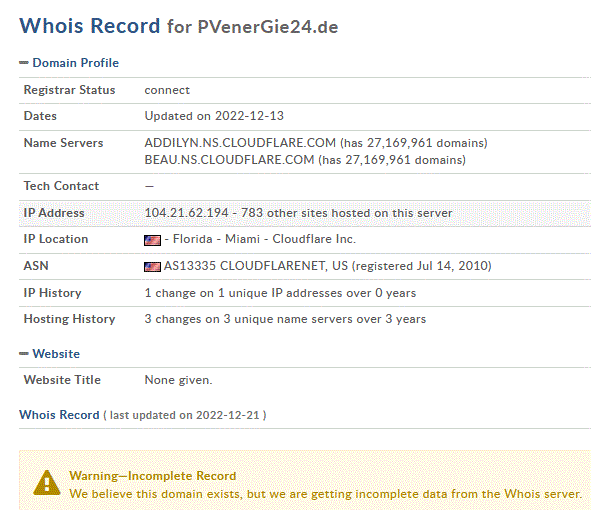591x510 pixels.
Task: Collapse the Domain Profile section
Action: (x=69, y=63)
